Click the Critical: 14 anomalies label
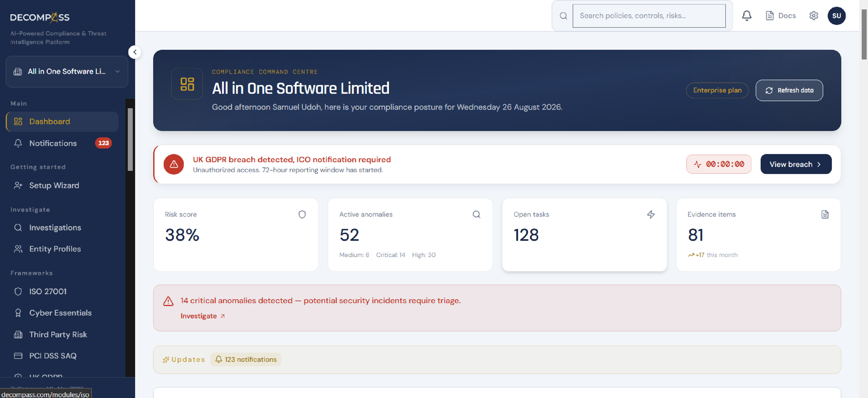The height and width of the screenshot is (398, 868). pos(391,255)
